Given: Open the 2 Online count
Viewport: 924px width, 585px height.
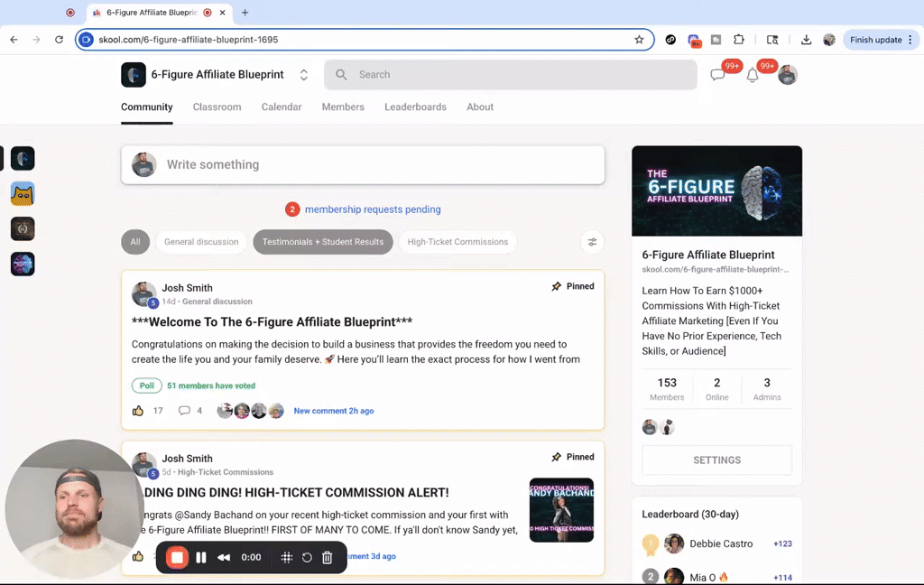Looking at the screenshot, I should coord(717,389).
